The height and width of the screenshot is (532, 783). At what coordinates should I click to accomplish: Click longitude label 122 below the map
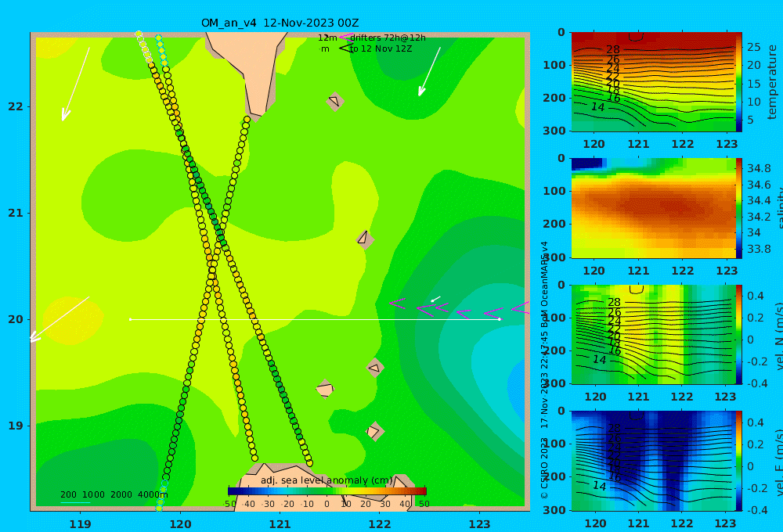point(380,524)
